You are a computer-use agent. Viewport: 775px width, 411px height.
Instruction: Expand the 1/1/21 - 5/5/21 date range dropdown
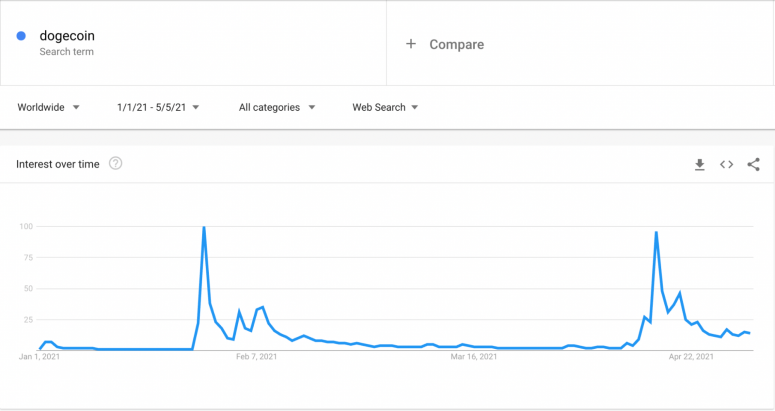[x=157, y=107]
